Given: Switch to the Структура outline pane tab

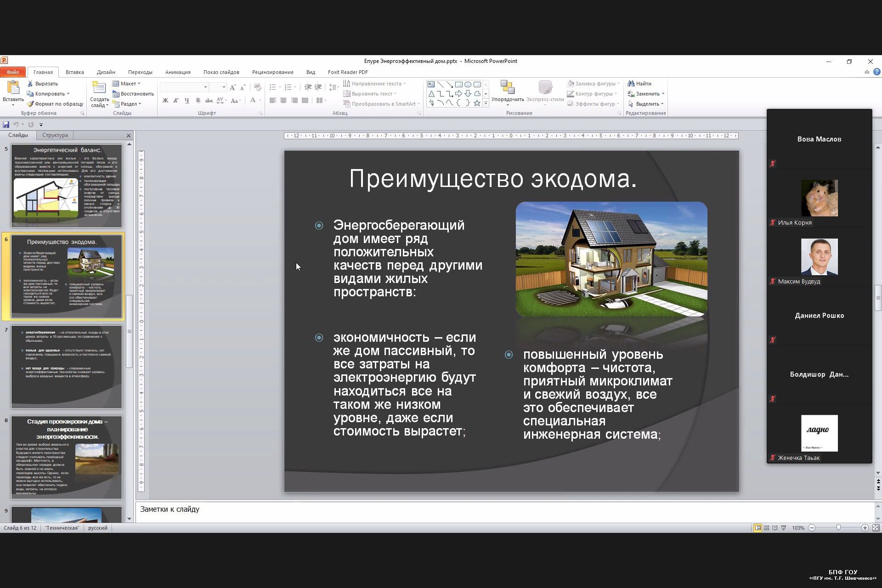Looking at the screenshot, I should pos(55,135).
